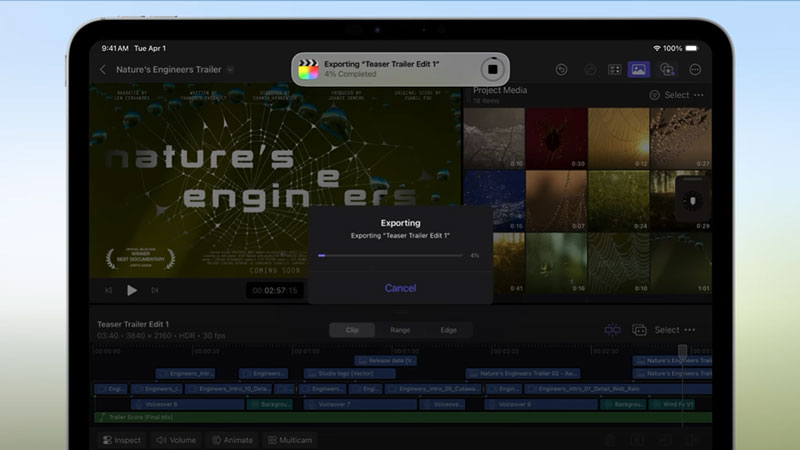Image resolution: width=800 pixels, height=450 pixels.
Task: Select sunset web thumbnail labeled 0:12
Action: pyautogui.click(x=618, y=138)
